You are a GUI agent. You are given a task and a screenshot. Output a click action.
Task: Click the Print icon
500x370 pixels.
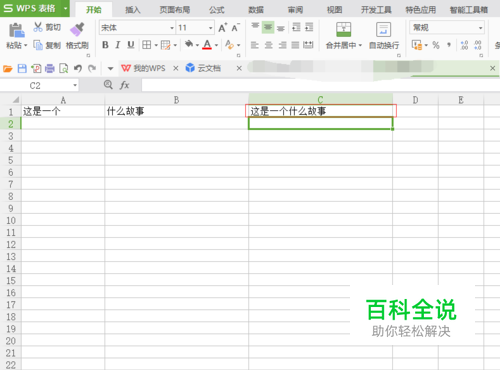(x=50, y=69)
